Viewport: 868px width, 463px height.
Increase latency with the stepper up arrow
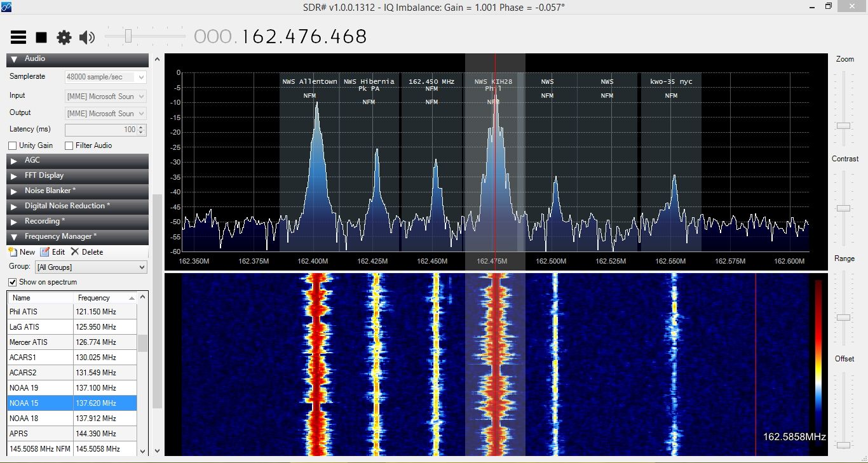[142, 127]
